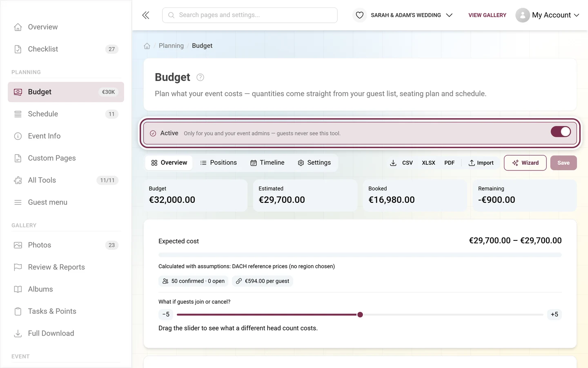Click the Budget money icon in sidebar
Viewport: 588px width, 368px height.
click(18, 92)
